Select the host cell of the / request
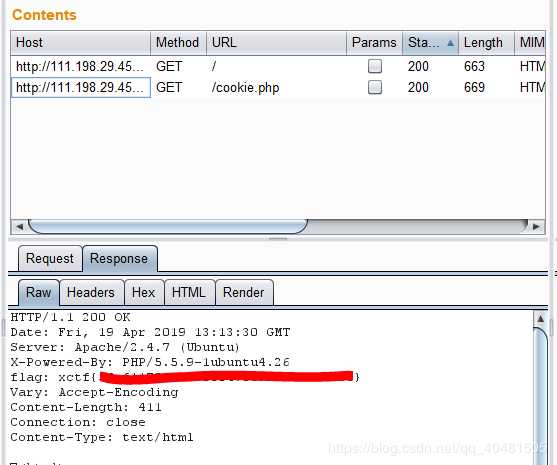557x465 pixels. 81,66
